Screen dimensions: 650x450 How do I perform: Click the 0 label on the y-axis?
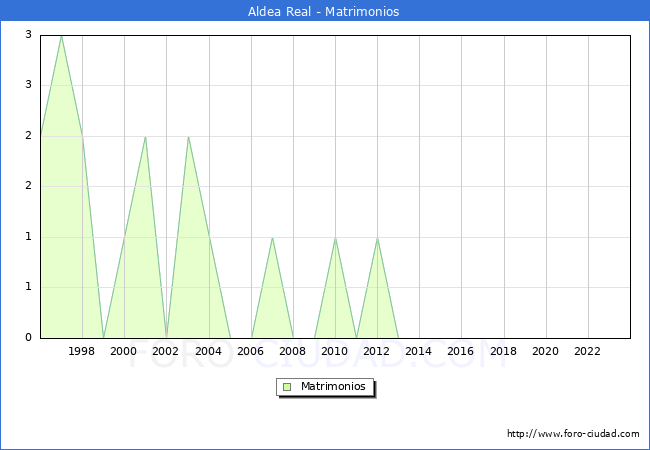(x=29, y=337)
